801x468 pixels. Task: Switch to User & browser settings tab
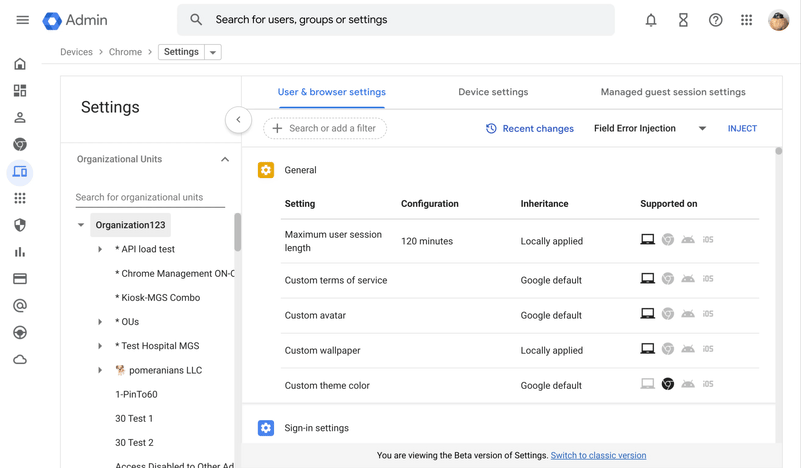[332, 92]
